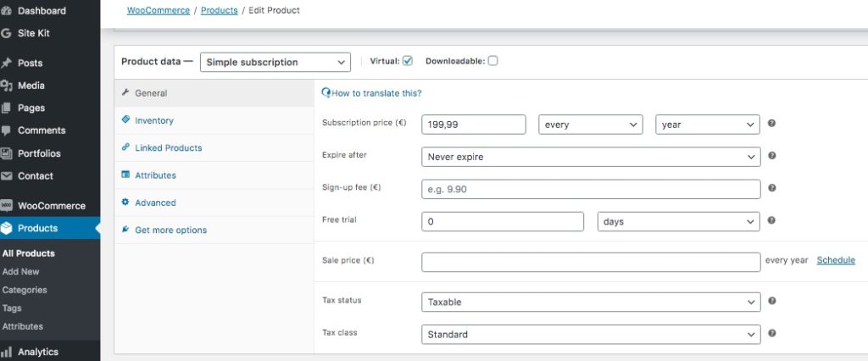Switch to the Attributes product data tab
868x361 pixels.
pyautogui.click(x=214, y=175)
